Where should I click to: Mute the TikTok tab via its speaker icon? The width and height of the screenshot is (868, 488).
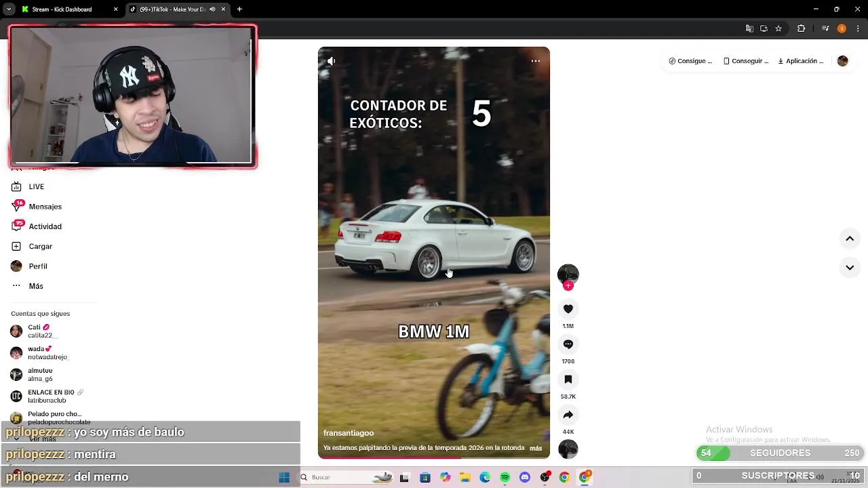212,9
